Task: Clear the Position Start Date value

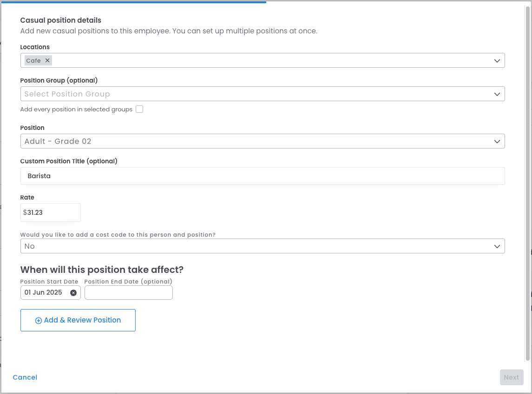Action: click(73, 293)
